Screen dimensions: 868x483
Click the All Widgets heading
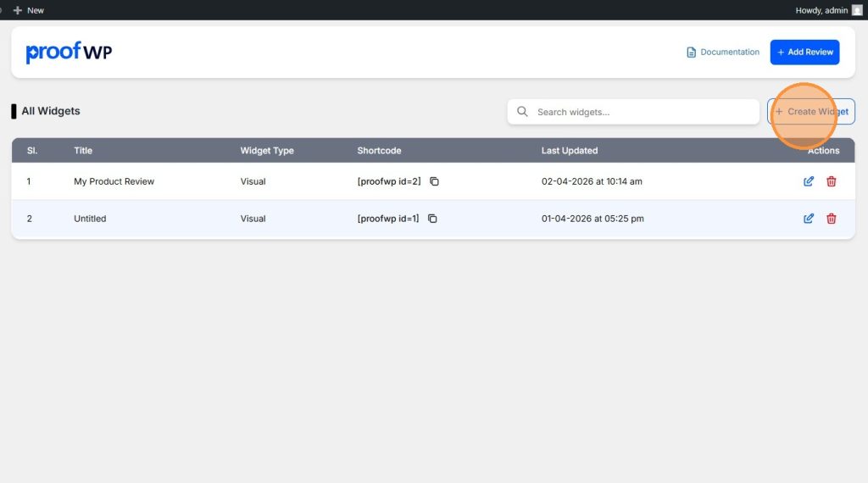pyautogui.click(x=50, y=111)
